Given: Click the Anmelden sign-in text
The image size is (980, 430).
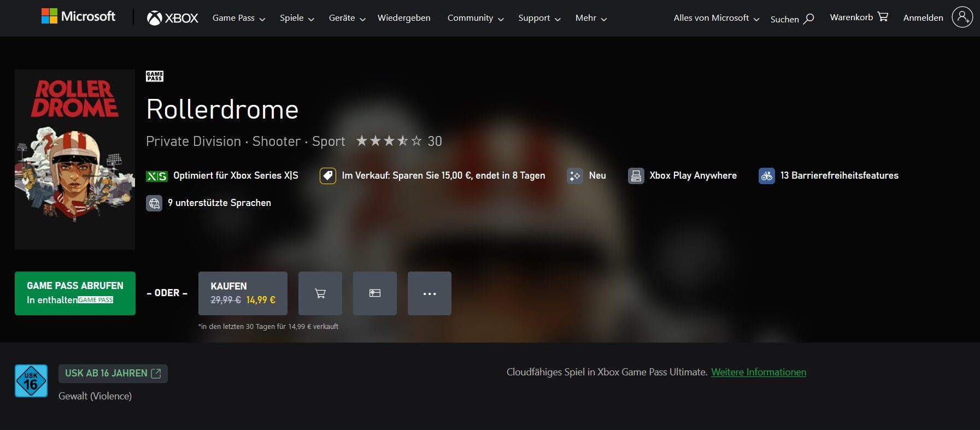Looking at the screenshot, I should pos(923,17).
